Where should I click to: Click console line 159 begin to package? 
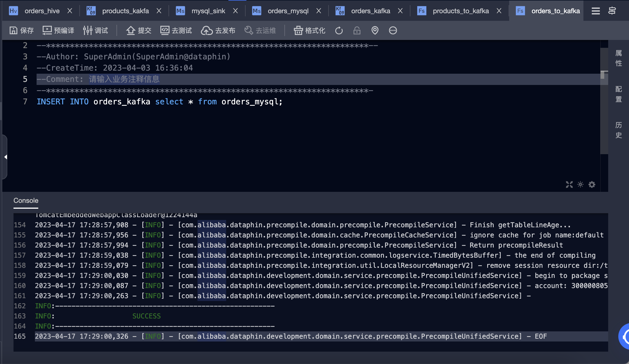[x=571, y=275]
